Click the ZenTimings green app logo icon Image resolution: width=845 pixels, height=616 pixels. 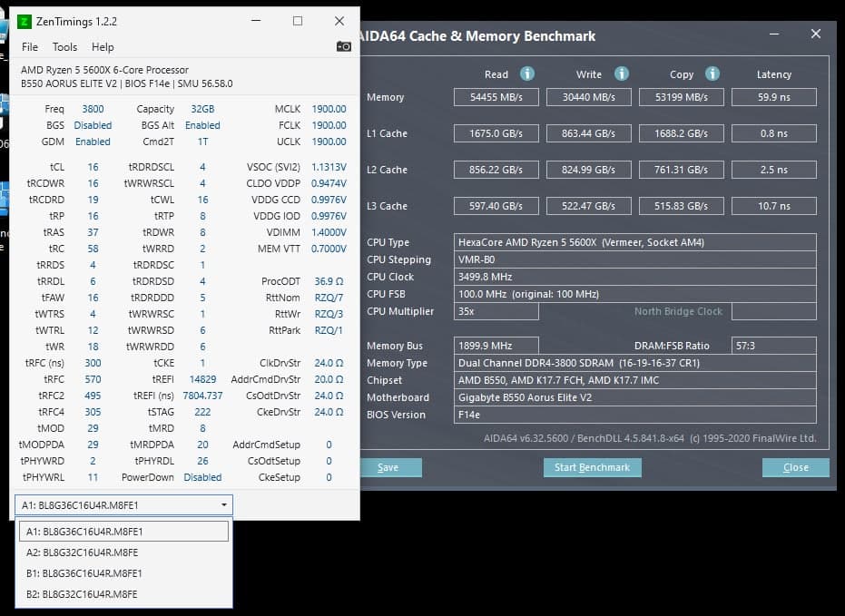coord(25,22)
